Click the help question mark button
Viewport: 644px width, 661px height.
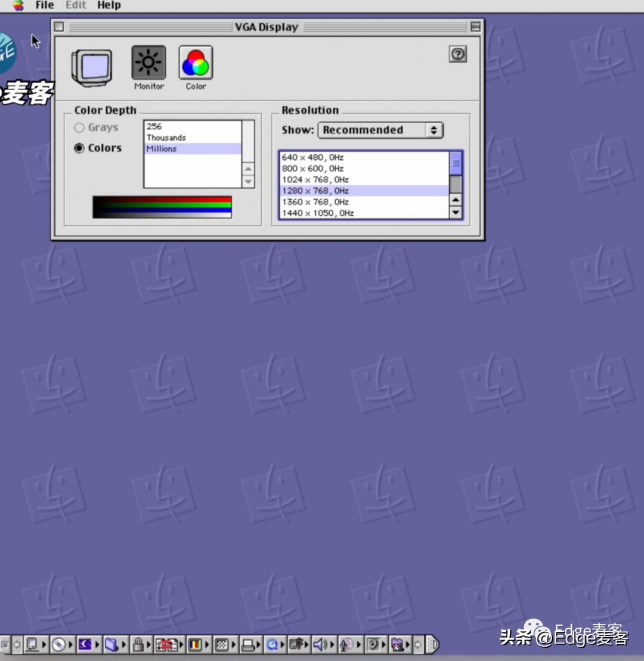pyautogui.click(x=457, y=54)
